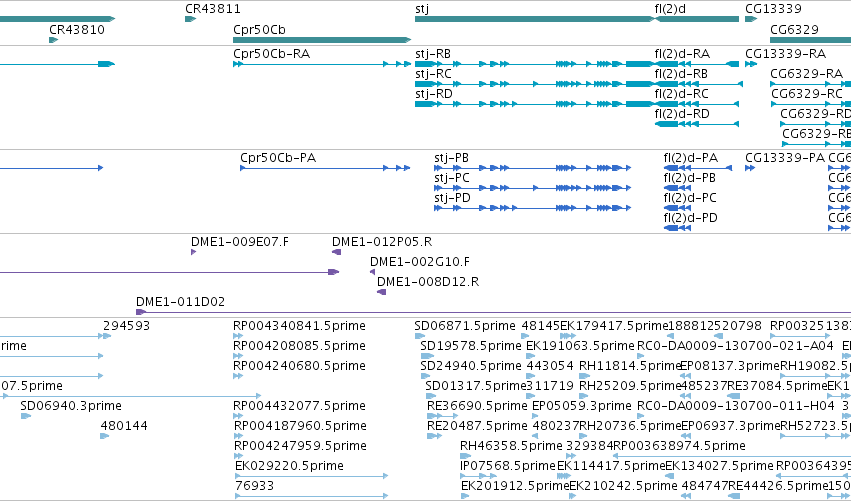Screen dimensions: 851x501
Task: Select the CG13339-RA transcript label
Action: click(785, 54)
